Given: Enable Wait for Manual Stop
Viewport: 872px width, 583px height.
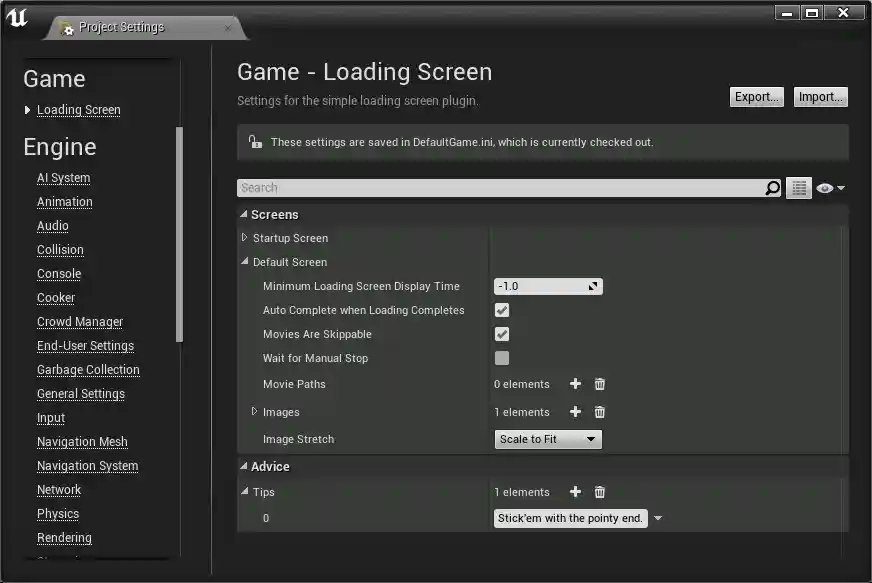Looking at the screenshot, I should click(501, 358).
